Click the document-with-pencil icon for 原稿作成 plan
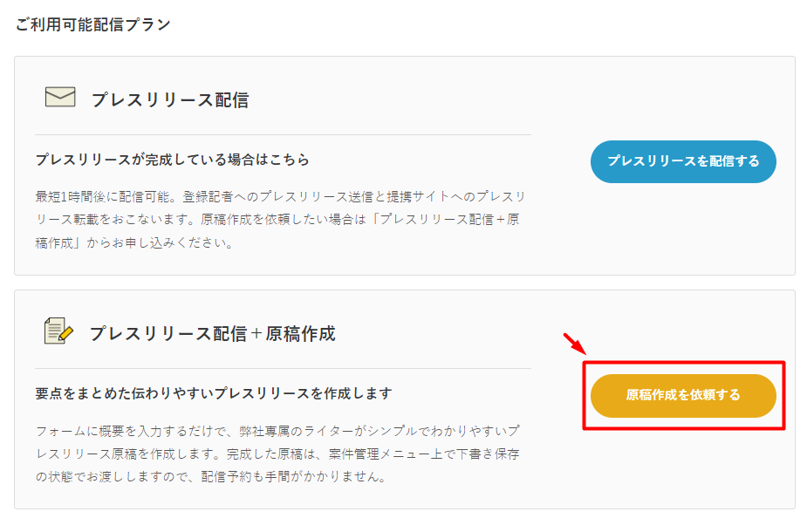The height and width of the screenshot is (532, 807). coord(58,331)
